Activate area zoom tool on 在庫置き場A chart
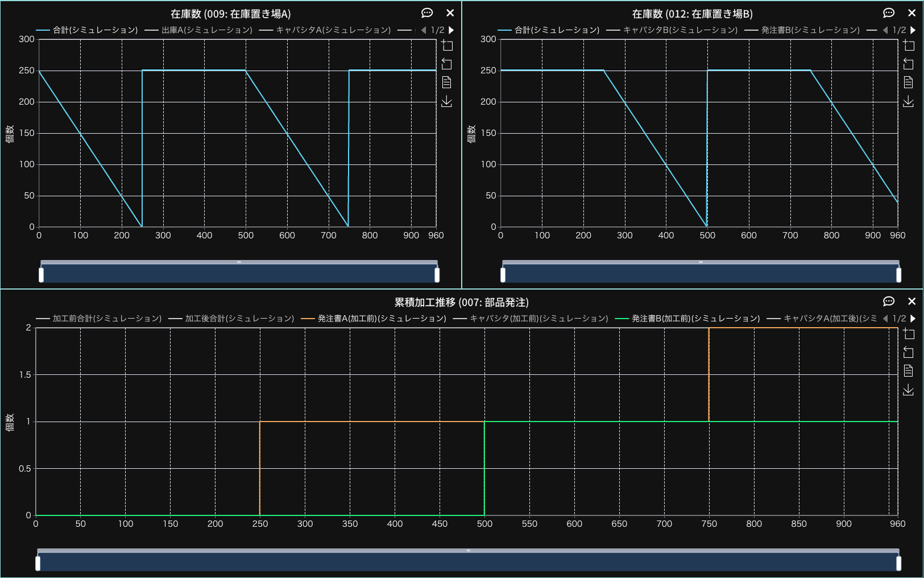The image size is (924, 578). (447, 46)
